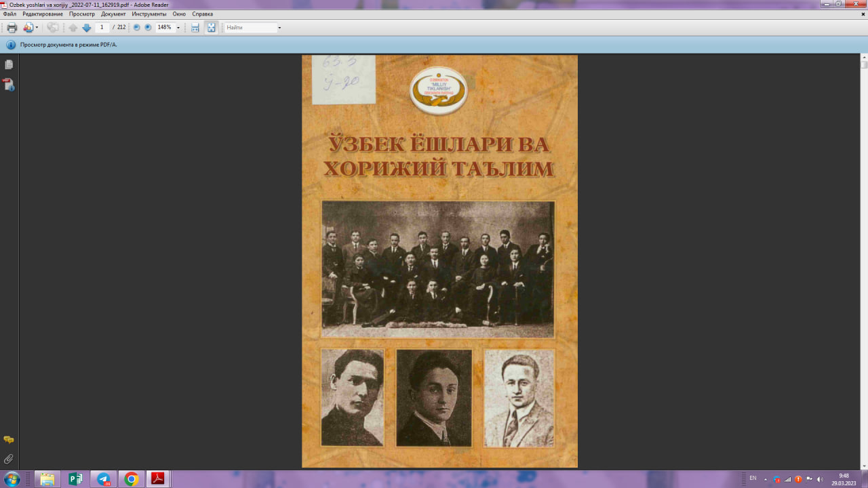
Task: Open the next page down arrow
Action: (x=87, y=28)
